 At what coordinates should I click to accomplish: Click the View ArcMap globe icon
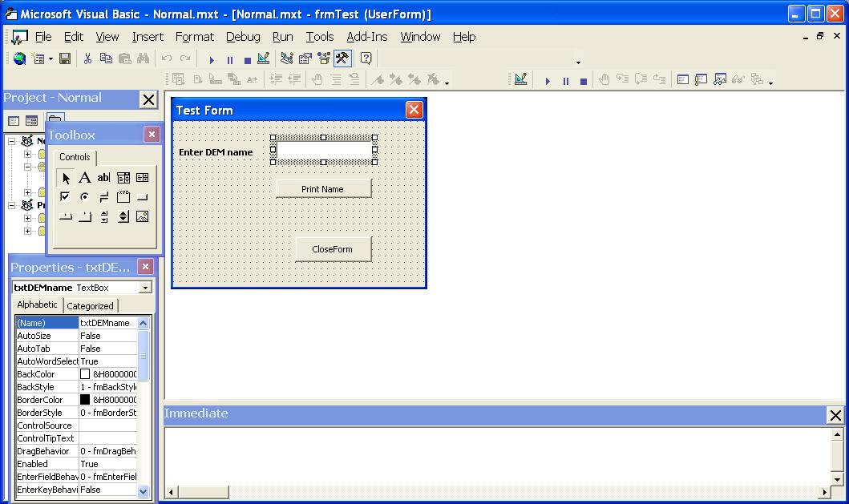tap(19, 58)
